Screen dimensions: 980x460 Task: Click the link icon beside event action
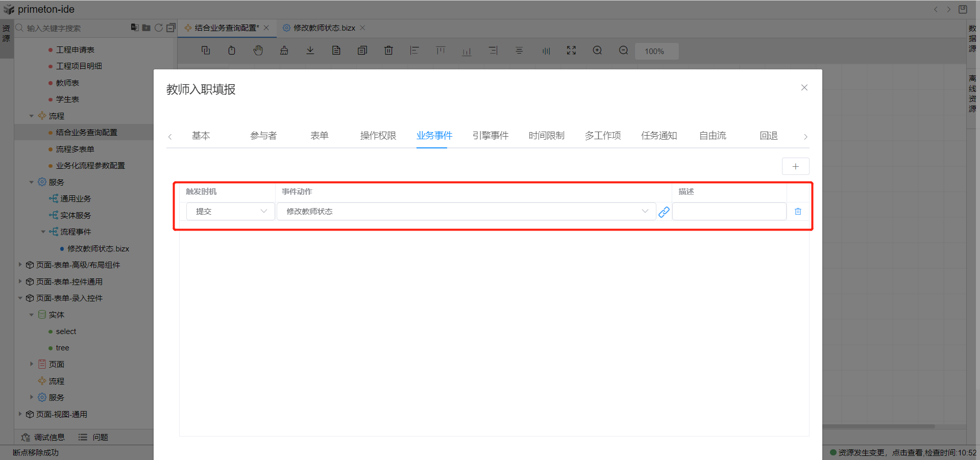[x=664, y=212]
